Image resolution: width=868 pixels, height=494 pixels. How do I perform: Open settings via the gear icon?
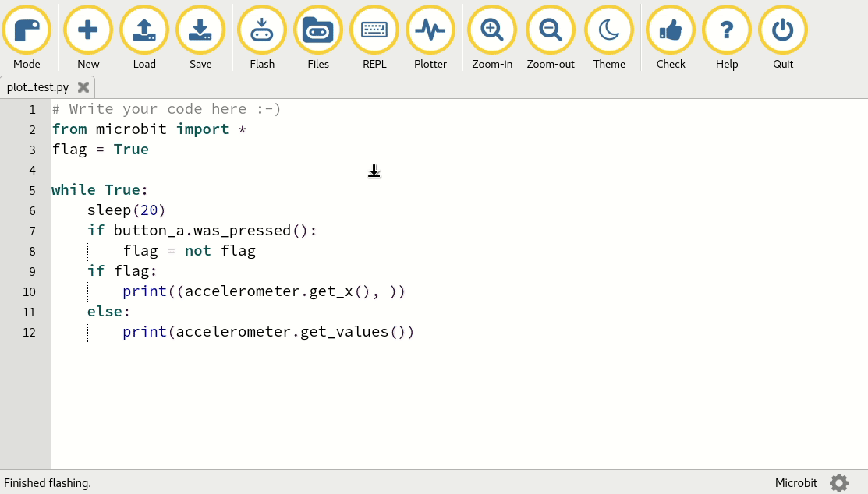point(839,483)
